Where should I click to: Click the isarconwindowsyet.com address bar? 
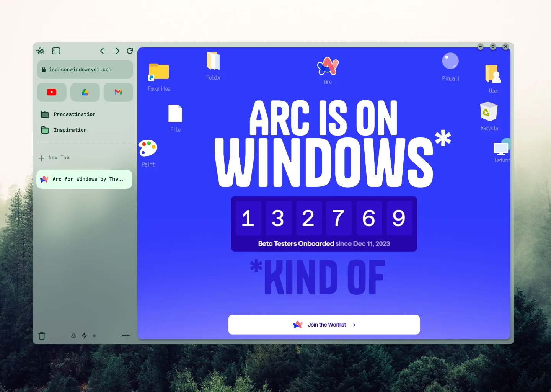[x=85, y=69]
